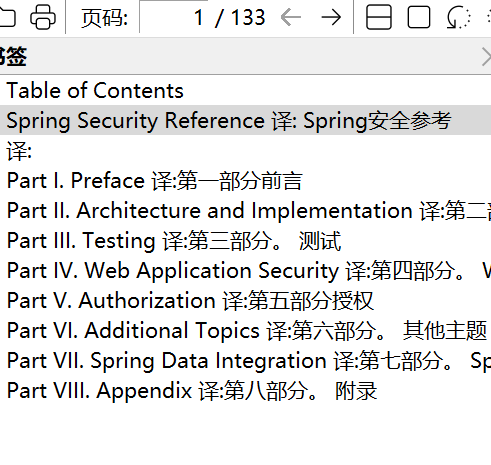Open Part VIII. Appendix bookmark
The width and height of the screenshot is (491, 465).
(x=192, y=391)
